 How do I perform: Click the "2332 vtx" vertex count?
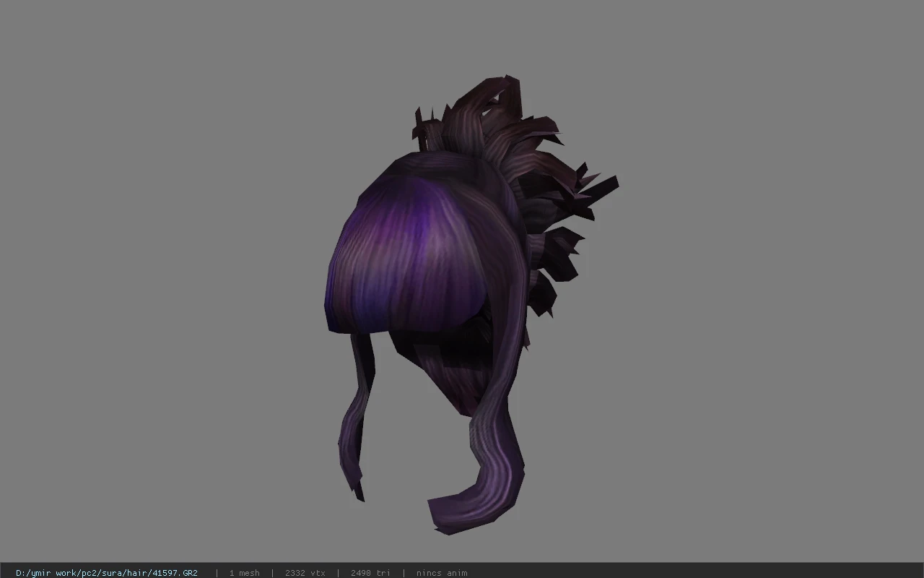point(305,573)
